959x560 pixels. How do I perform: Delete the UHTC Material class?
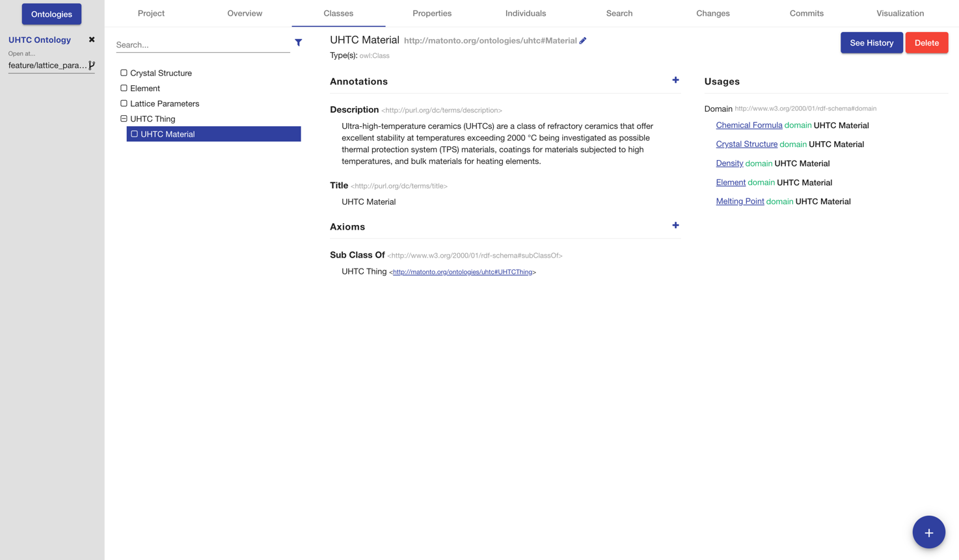[926, 43]
